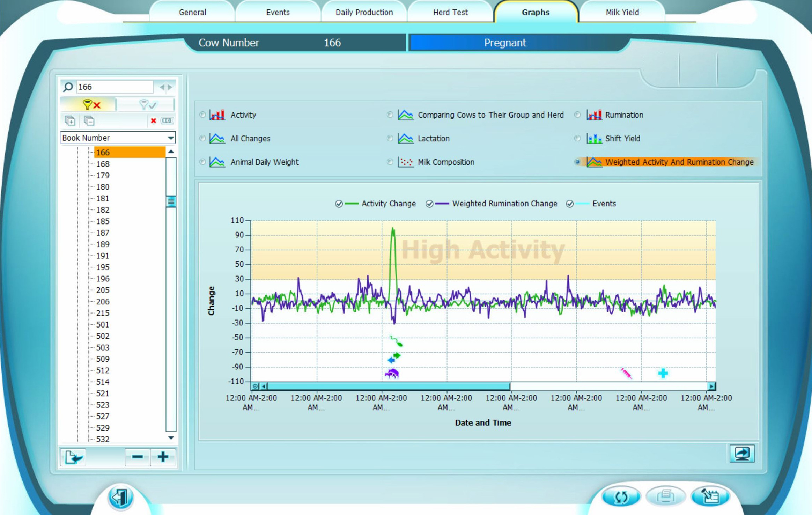Select Comparing Cows to Their Group radio
This screenshot has height=515, width=812.
coord(390,115)
